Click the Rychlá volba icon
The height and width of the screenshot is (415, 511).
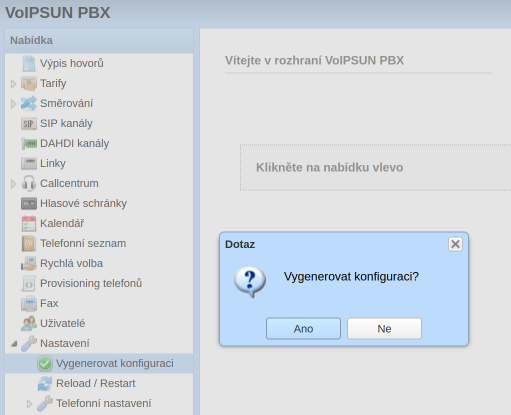pyautogui.click(x=29, y=263)
